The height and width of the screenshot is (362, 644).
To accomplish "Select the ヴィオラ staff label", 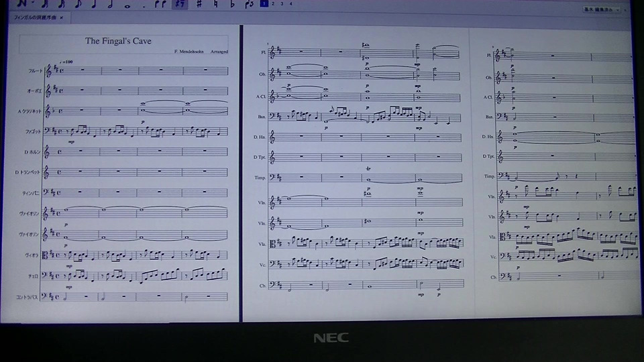I will click(32, 255).
